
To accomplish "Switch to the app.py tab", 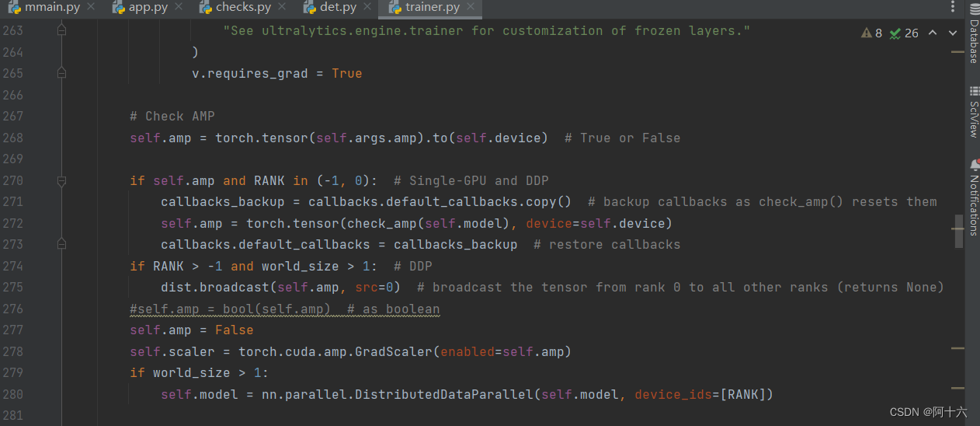I will click(x=148, y=8).
